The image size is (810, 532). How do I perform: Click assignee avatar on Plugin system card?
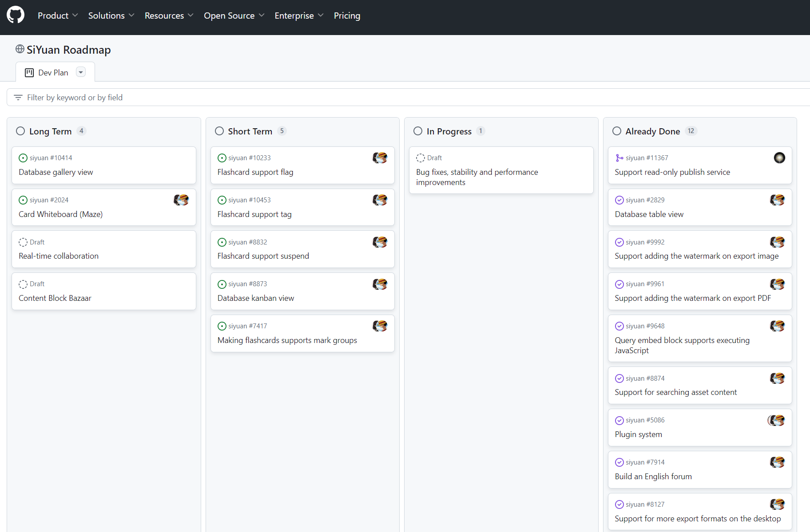[776, 420]
